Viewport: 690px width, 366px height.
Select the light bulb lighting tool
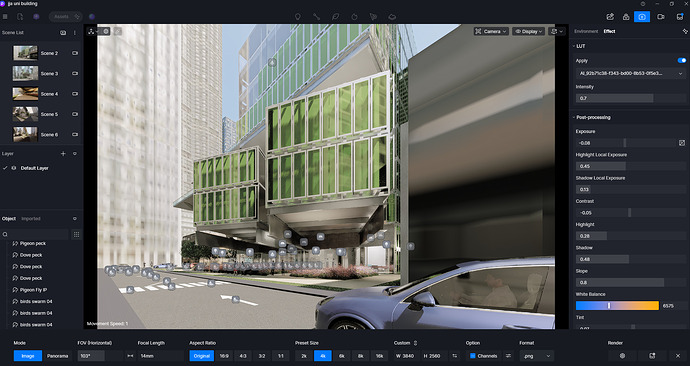(x=298, y=17)
